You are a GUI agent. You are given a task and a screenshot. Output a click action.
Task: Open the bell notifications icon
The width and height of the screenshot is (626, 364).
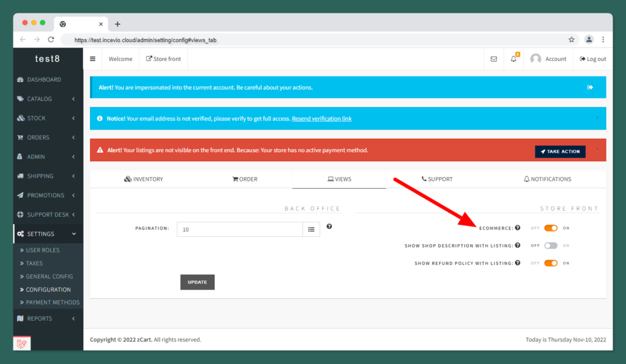pyautogui.click(x=514, y=59)
